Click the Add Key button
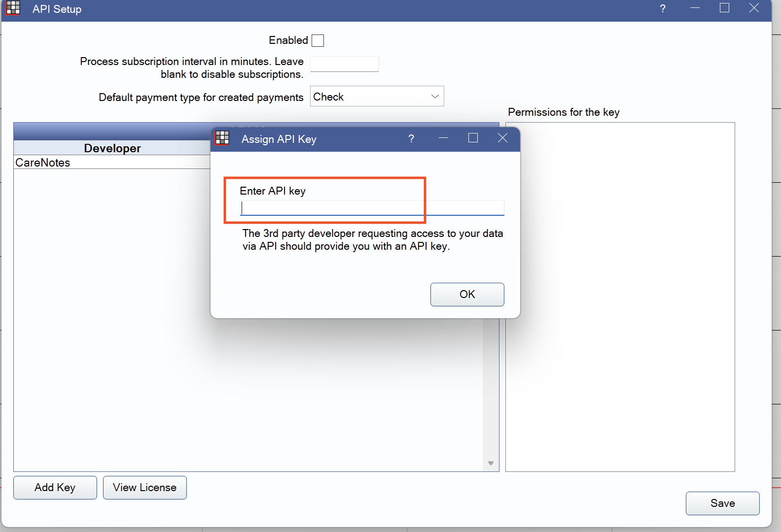The width and height of the screenshot is (781, 532). coord(55,488)
